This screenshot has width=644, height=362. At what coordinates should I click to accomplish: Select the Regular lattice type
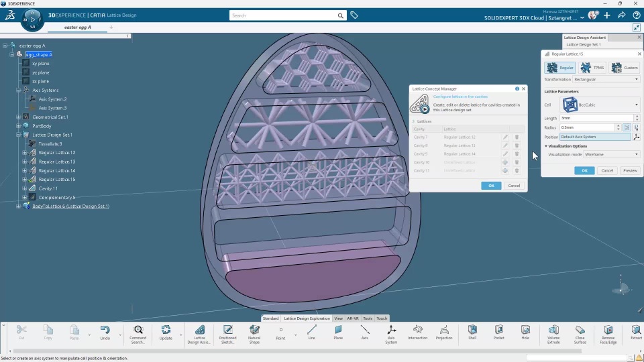coord(559,67)
